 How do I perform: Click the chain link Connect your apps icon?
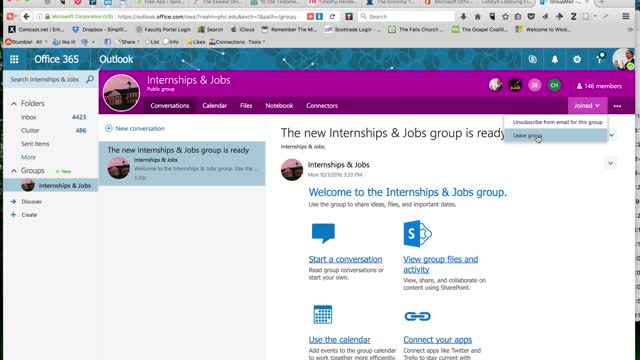coord(417,316)
